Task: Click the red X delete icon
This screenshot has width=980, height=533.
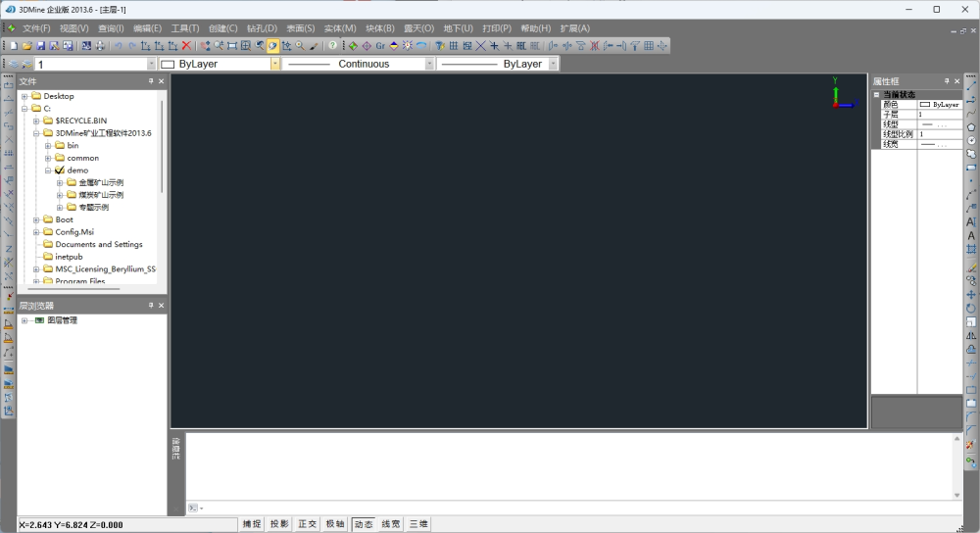Action: point(186,46)
